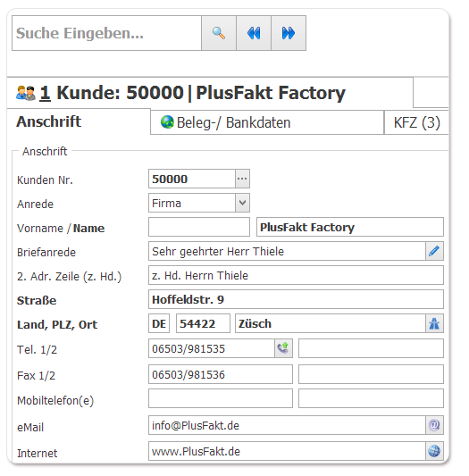Click into the Suche Eingeben search field
469x476 pixels.
tap(106, 33)
